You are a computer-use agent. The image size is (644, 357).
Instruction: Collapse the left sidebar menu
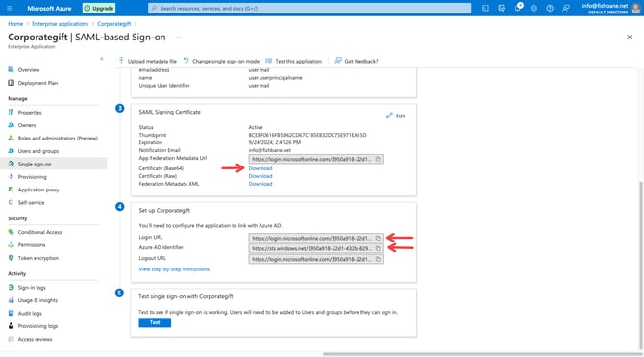point(102,59)
